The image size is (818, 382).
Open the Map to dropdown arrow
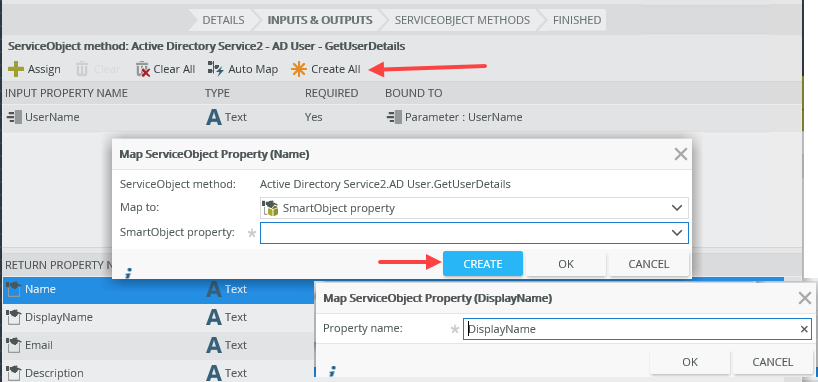(x=677, y=208)
